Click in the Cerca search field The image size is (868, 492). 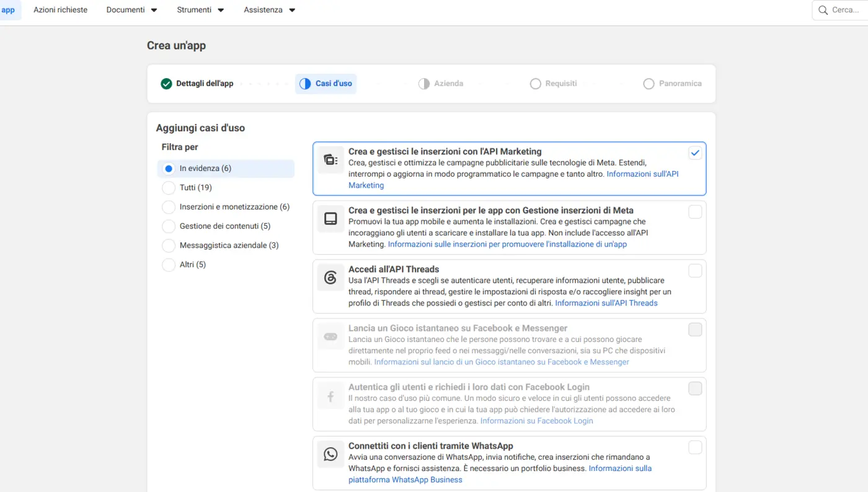click(840, 10)
